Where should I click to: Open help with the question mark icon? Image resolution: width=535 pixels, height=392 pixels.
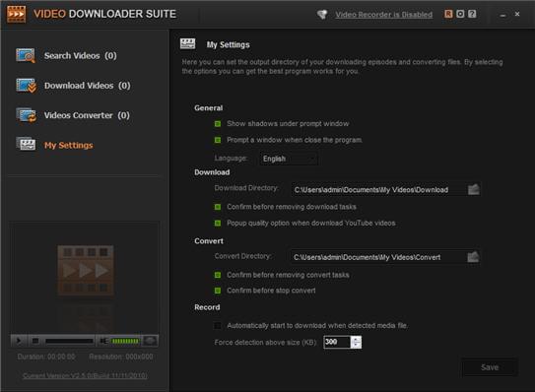pos(472,14)
